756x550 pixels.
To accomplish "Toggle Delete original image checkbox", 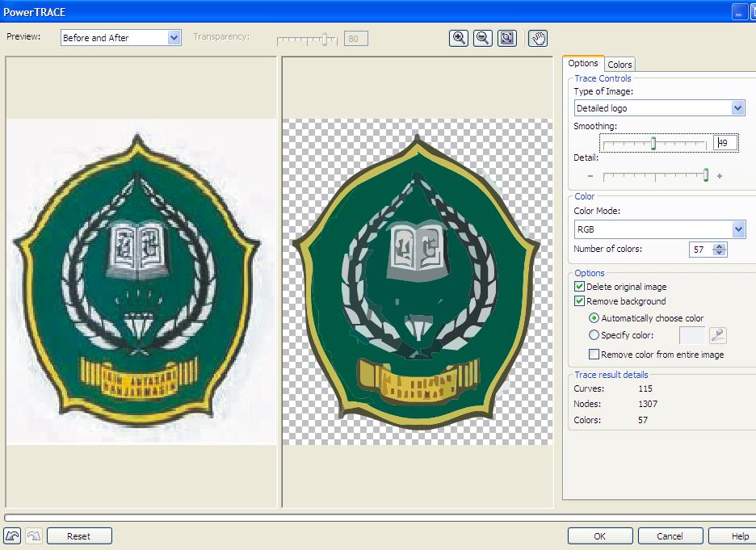I will click(580, 287).
